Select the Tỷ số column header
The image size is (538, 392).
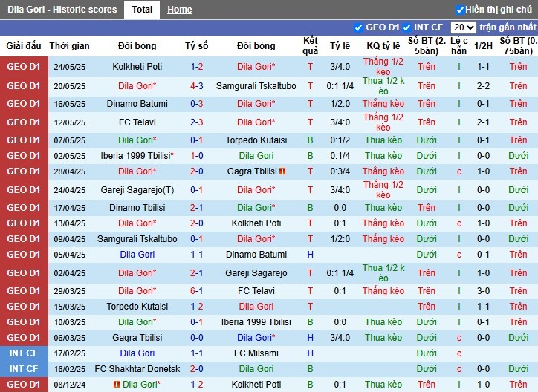pos(197,45)
